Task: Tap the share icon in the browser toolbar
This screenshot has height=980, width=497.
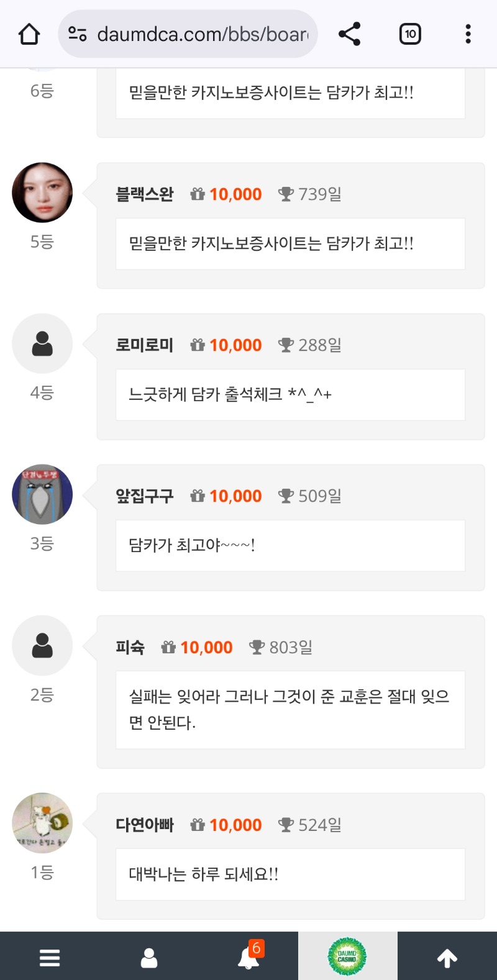Action: [349, 34]
